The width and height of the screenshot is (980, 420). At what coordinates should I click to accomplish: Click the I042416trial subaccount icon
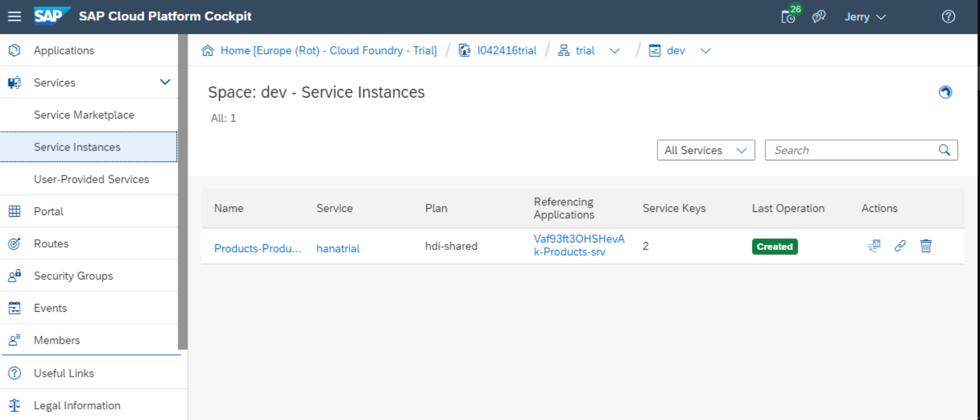(x=465, y=50)
